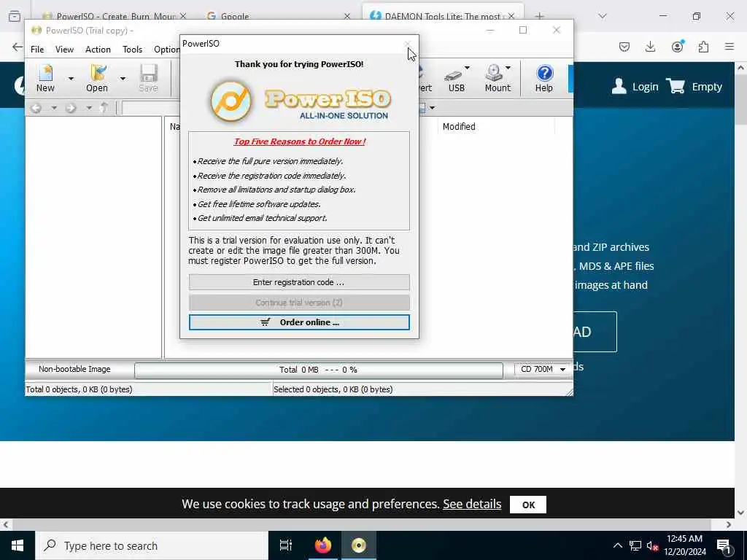The width and height of the screenshot is (747, 560).
Task: Open the list all tabs chevron
Action: click(602, 16)
